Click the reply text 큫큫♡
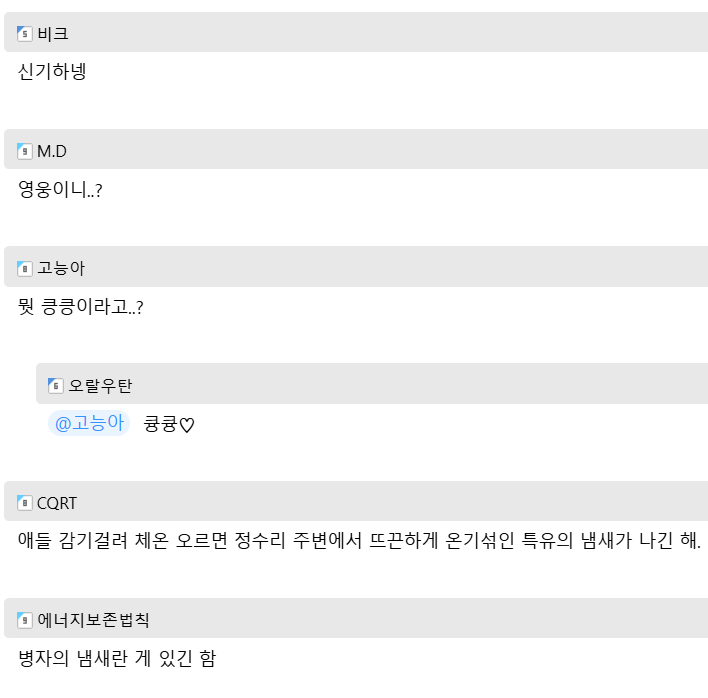 point(169,424)
